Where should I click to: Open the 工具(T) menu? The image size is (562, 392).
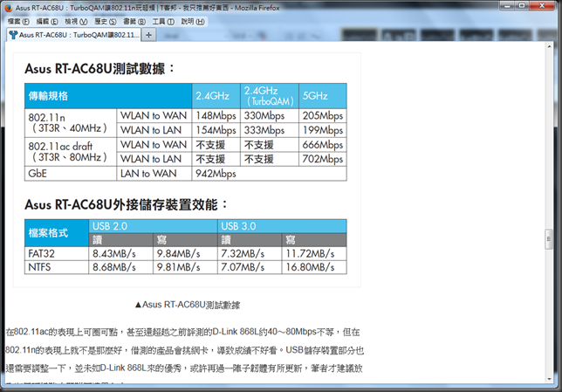[163, 22]
